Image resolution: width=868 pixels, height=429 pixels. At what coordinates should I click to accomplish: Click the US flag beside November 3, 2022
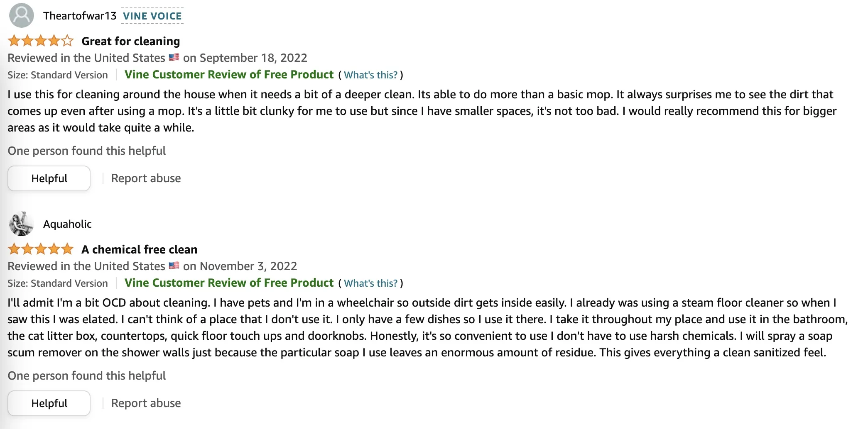[x=174, y=266]
